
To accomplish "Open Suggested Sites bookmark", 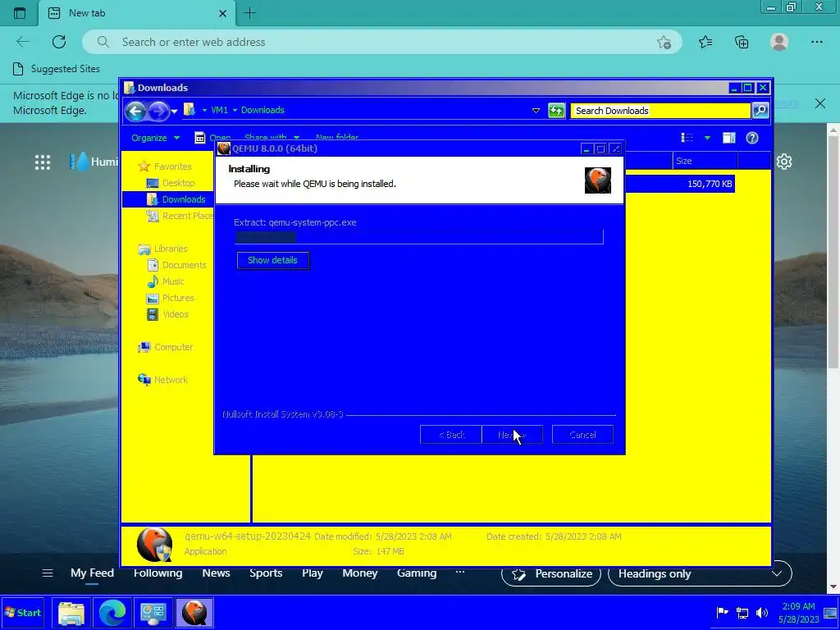I will click(x=57, y=69).
